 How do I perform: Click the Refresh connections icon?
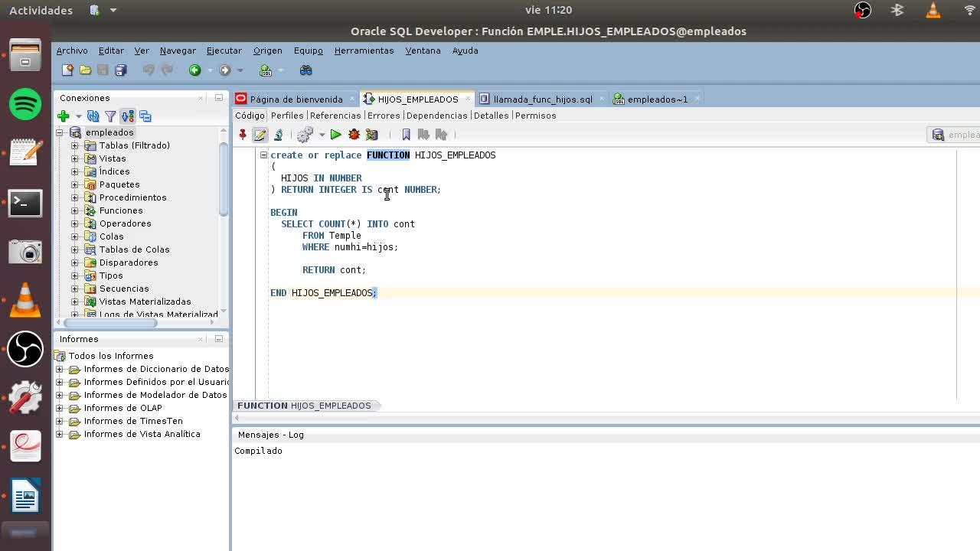pos(93,116)
